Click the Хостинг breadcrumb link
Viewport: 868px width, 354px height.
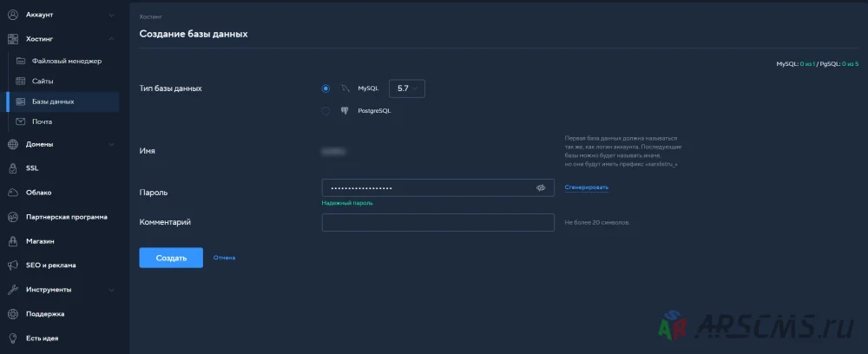tap(150, 17)
